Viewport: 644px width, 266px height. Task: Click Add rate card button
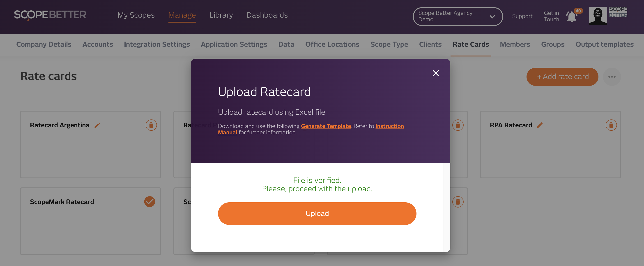click(562, 77)
